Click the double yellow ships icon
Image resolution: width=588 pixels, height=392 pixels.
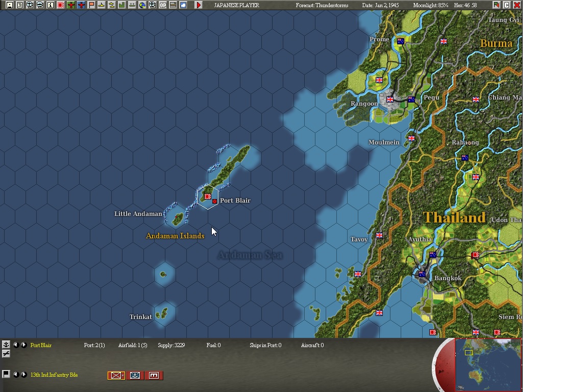(x=111, y=5)
